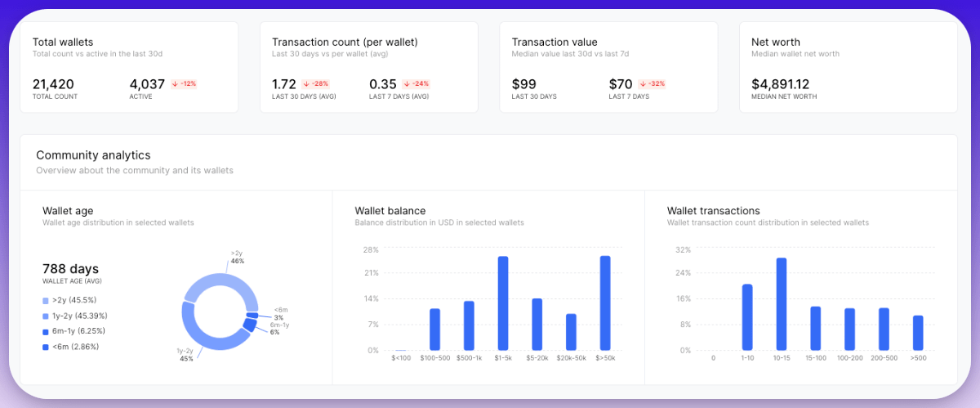Click the 32% y-axis label in Wallet transactions
This screenshot has width=980, height=408.
coord(684,249)
